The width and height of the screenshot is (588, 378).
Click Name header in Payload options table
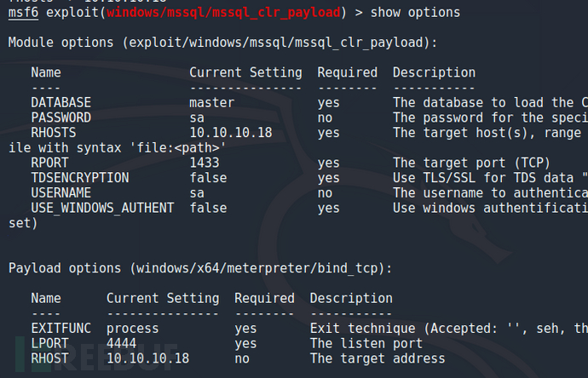tap(46, 298)
